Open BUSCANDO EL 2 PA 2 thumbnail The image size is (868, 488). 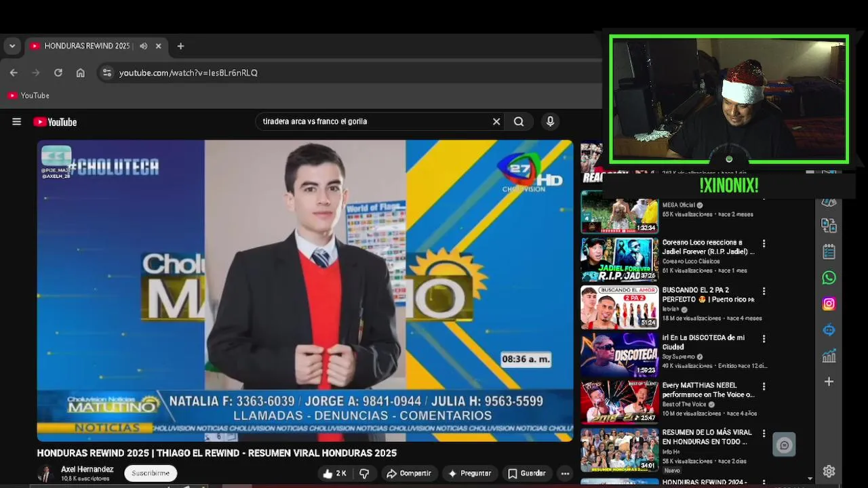coord(619,307)
